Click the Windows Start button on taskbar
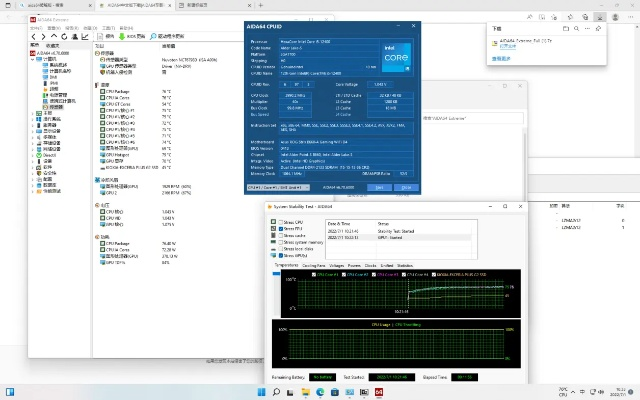 (x=262, y=393)
